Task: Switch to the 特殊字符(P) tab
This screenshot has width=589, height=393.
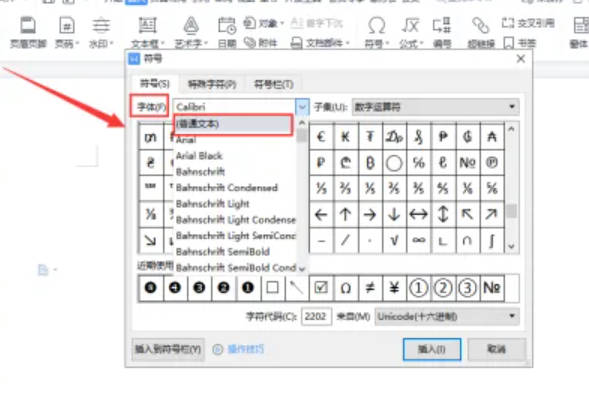Action: point(212,84)
